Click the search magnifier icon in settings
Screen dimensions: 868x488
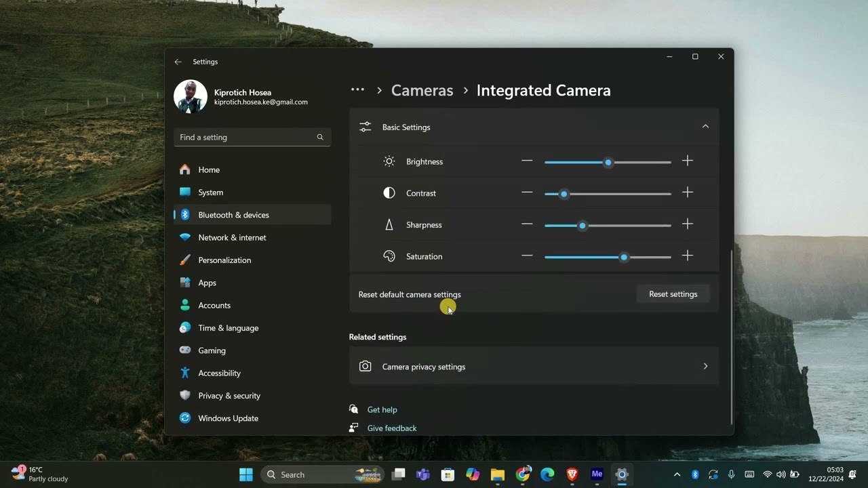pyautogui.click(x=320, y=137)
